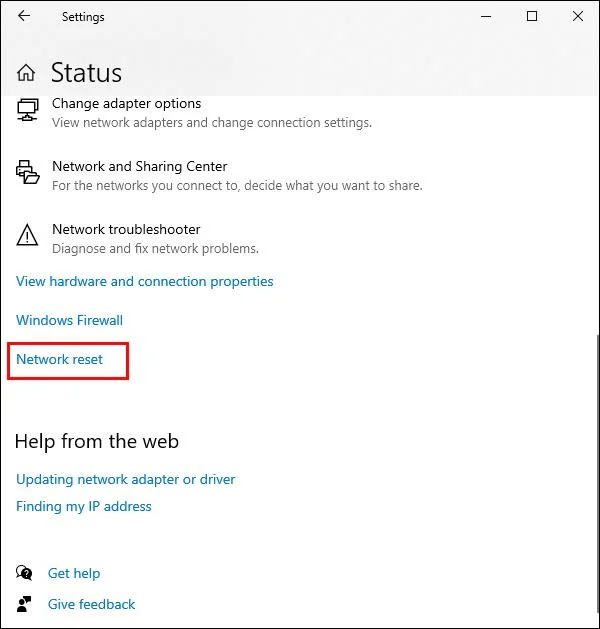This screenshot has height=629, width=600.
Task: Click the Give feedback link text
Action: pos(91,605)
